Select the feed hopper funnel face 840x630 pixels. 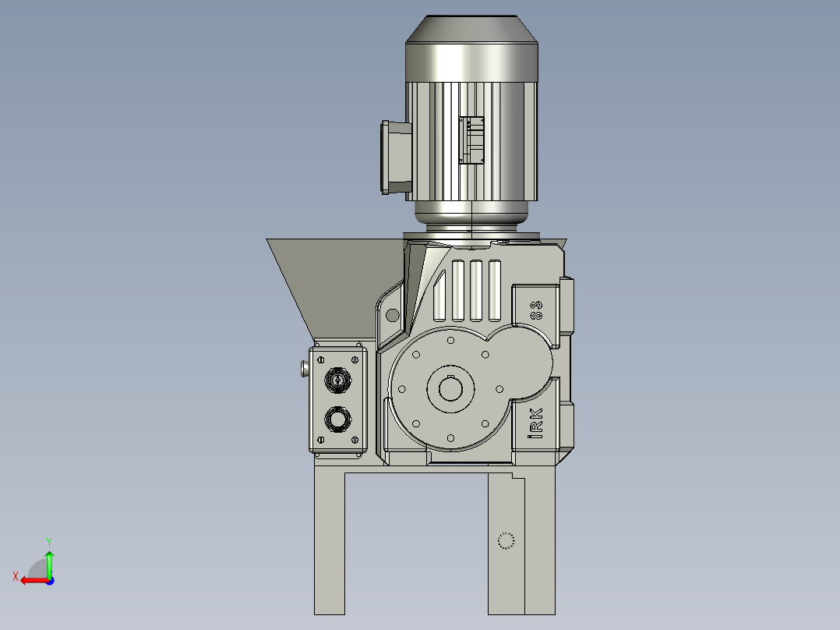coord(337,287)
